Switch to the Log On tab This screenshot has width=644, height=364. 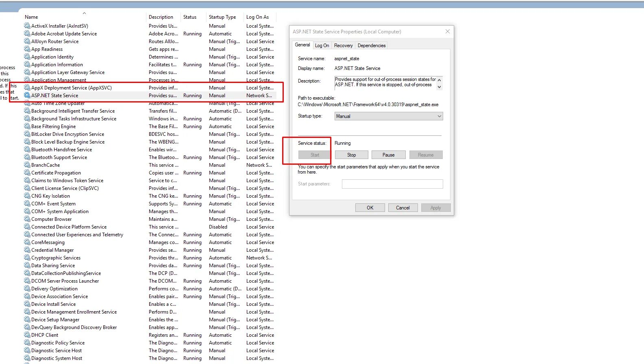tap(322, 46)
